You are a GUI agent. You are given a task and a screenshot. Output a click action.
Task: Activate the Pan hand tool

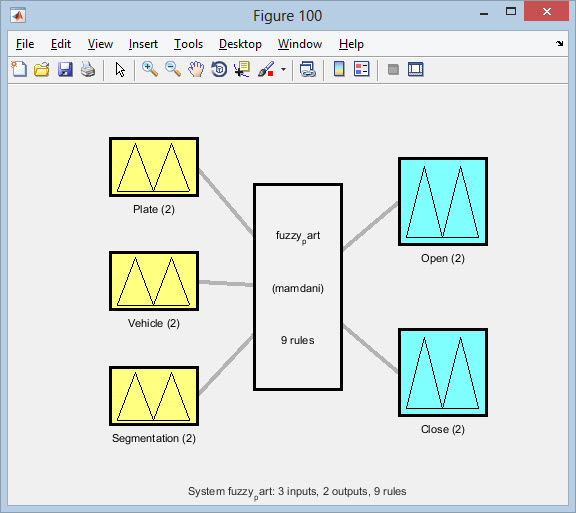[196, 69]
